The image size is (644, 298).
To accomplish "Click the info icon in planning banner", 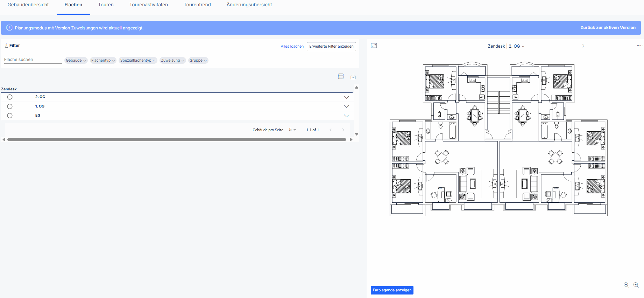I will pos(9,28).
